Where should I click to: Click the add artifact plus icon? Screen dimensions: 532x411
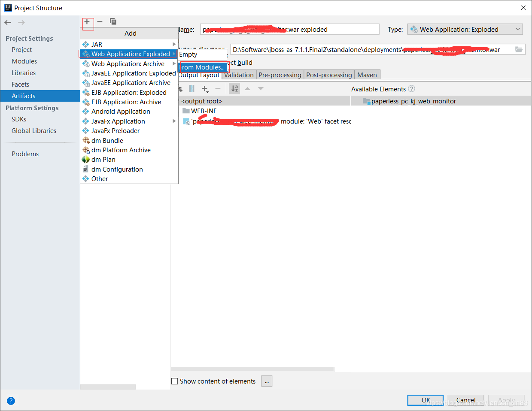click(87, 21)
